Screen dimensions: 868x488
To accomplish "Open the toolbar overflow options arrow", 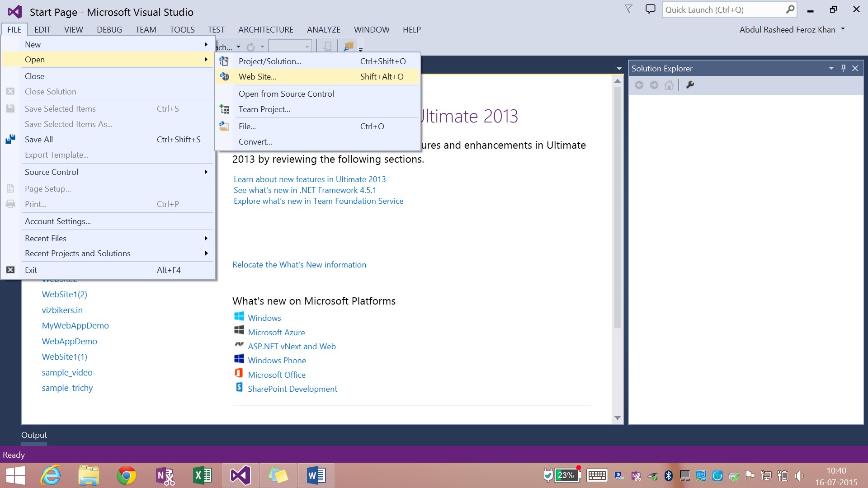I will [x=361, y=49].
